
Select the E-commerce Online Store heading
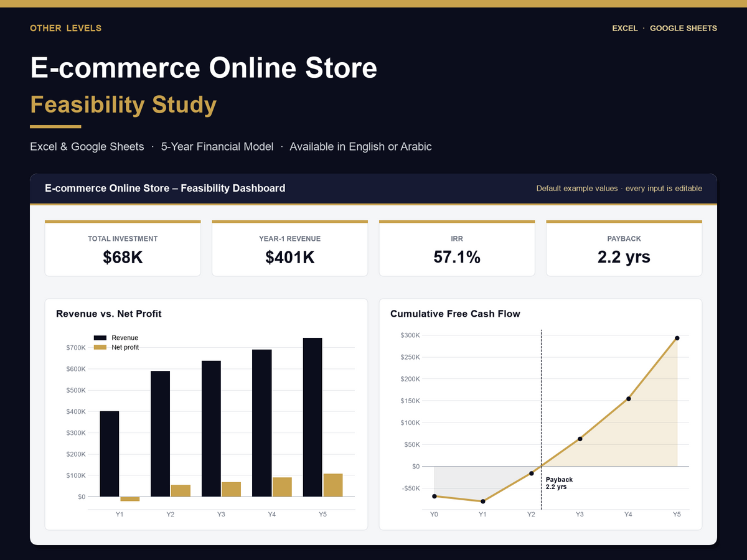[204, 67]
